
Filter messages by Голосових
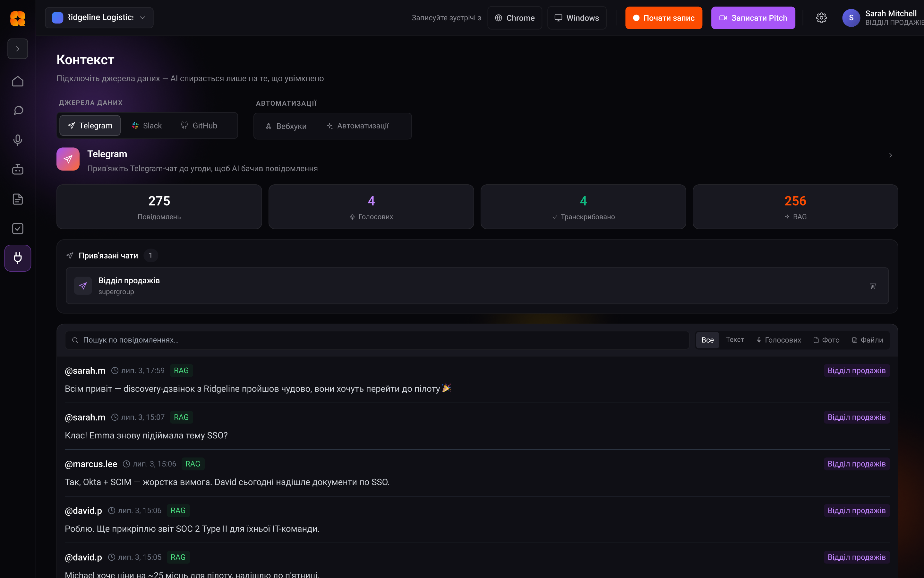coord(779,340)
